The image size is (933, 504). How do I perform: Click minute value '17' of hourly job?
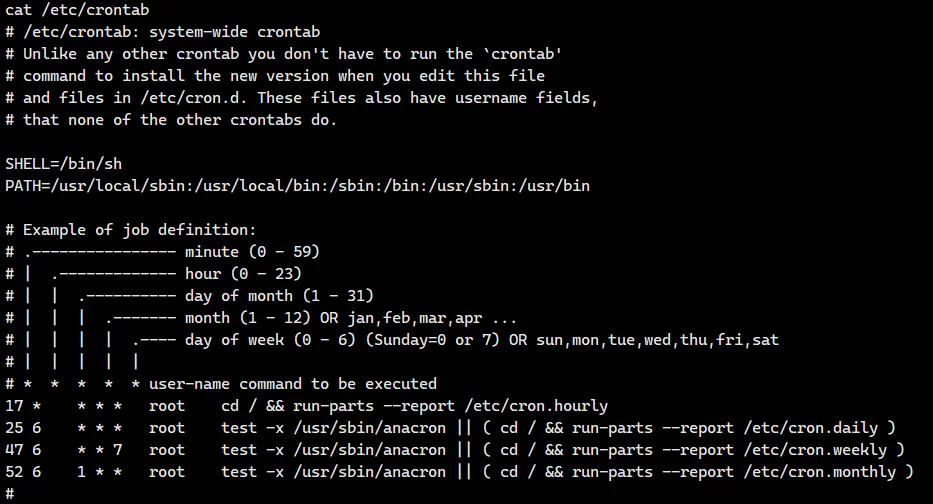tap(14, 406)
